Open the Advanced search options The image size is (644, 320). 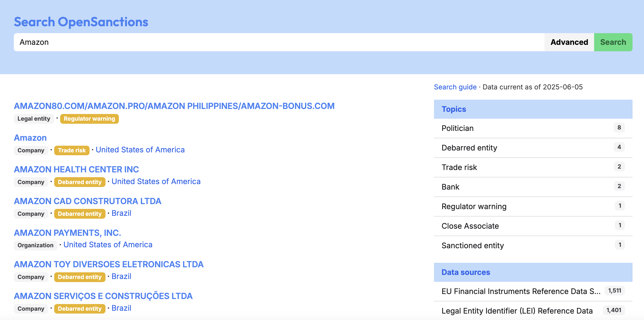(569, 42)
